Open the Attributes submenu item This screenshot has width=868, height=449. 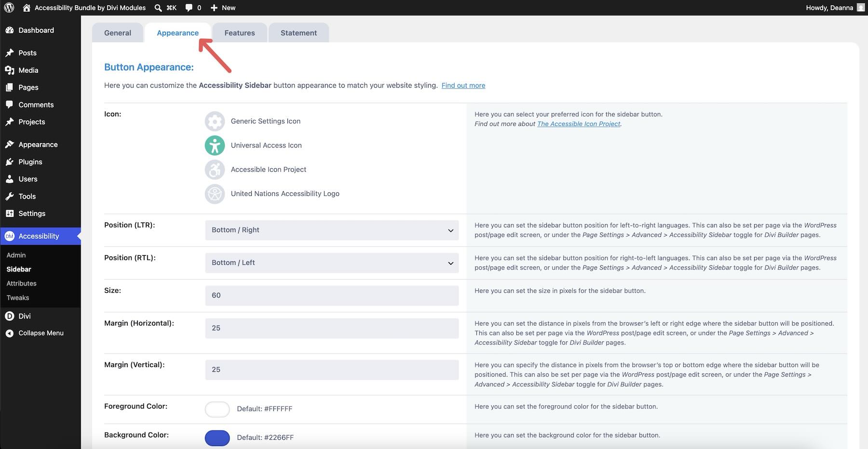[x=21, y=284]
